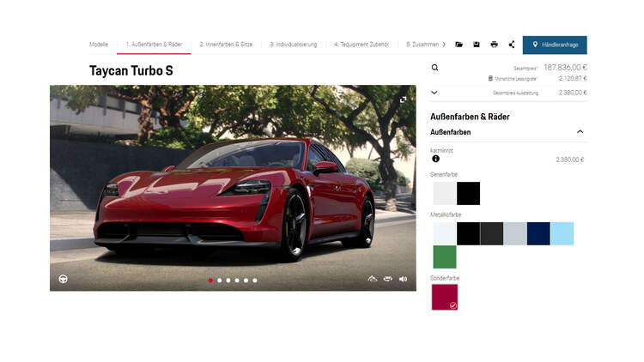
Task: Open the leasing rate calculator icon
Action: tap(490, 78)
